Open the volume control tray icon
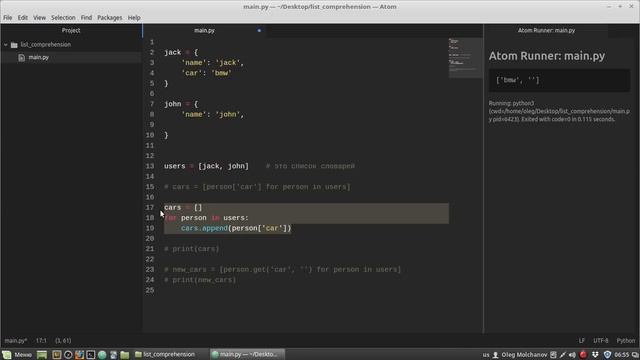Viewport: 640px width, 360px height. [572, 355]
